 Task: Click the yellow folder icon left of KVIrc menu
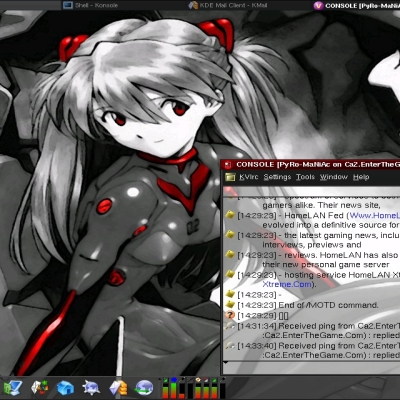click(x=230, y=177)
